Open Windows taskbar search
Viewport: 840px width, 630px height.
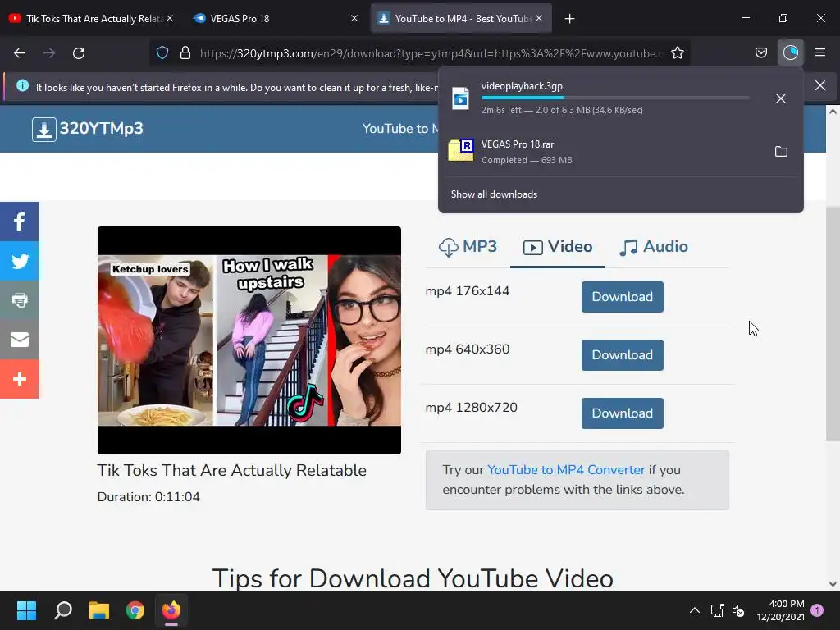pos(63,610)
